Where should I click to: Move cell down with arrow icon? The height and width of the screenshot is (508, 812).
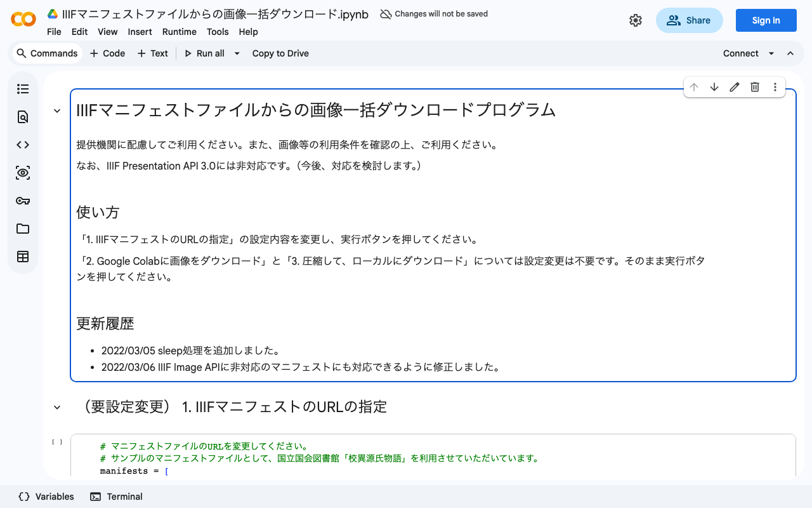click(x=714, y=87)
